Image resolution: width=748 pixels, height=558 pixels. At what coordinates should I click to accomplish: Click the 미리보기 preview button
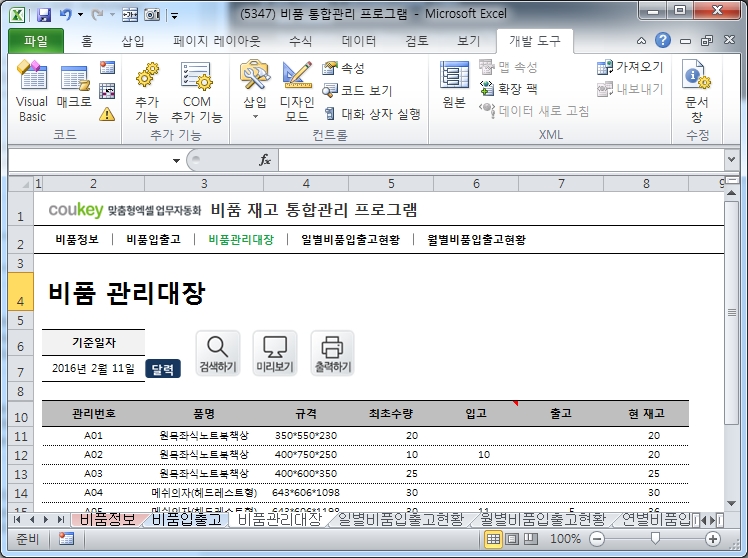click(x=275, y=353)
